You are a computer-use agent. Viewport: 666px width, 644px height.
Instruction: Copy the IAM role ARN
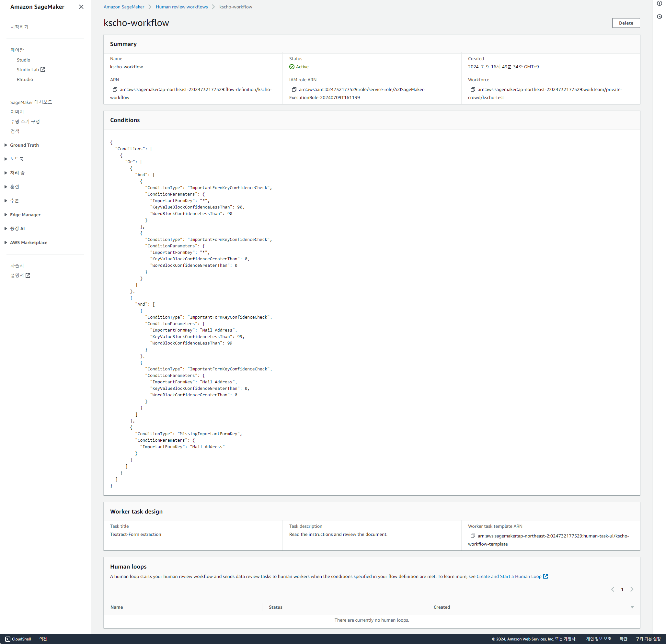(294, 89)
